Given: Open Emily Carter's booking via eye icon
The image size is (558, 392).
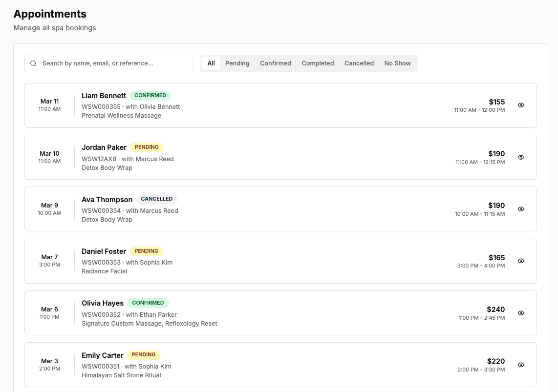Looking at the screenshot, I should pyautogui.click(x=521, y=365).
